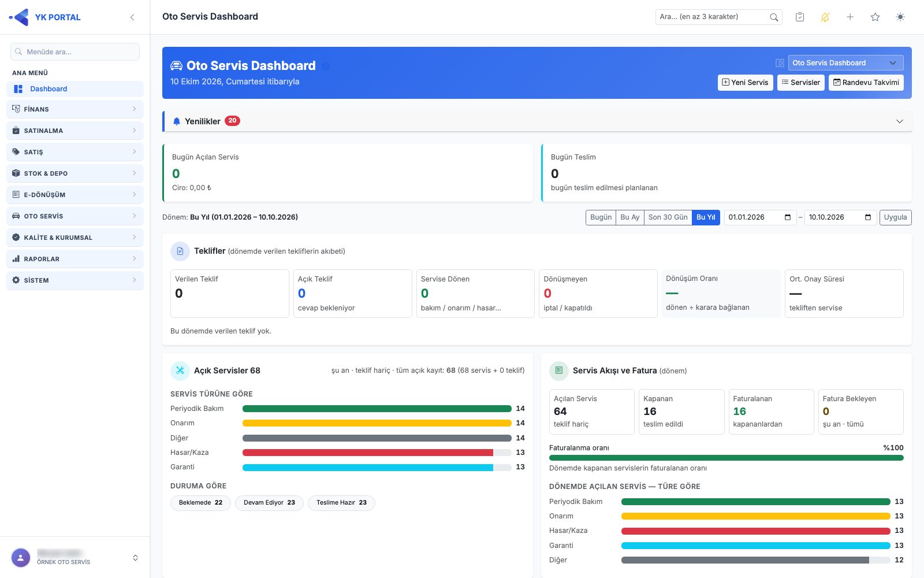Image resolution: width=924 pixels, height=578 pixels.
Task: Select the Bu Ay period filter
Action: 629,217
